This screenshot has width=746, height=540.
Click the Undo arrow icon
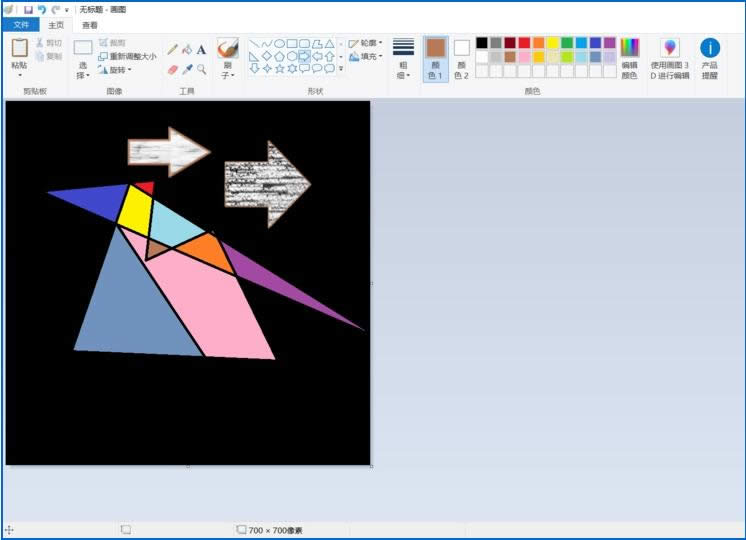pos(42,9)
